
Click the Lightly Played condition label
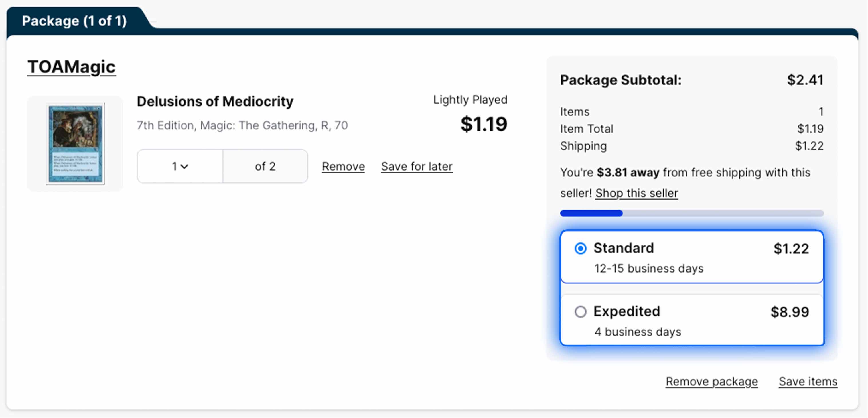[x=470, y=99]
